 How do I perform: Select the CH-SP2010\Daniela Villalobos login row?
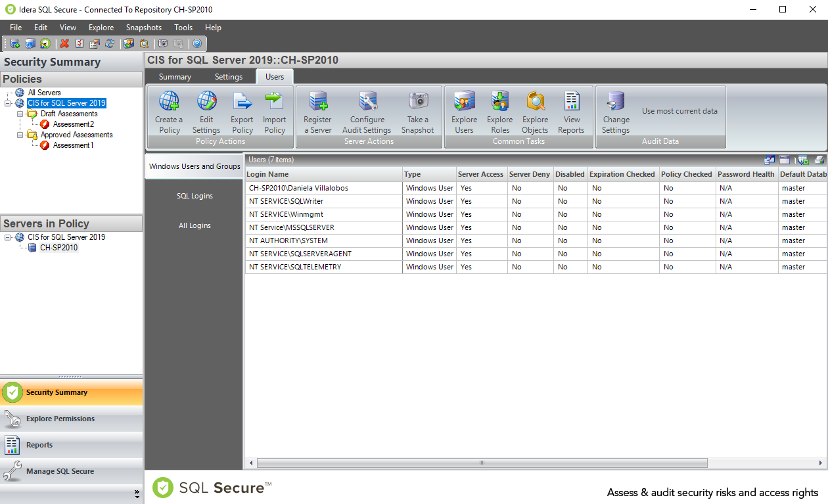536,188
